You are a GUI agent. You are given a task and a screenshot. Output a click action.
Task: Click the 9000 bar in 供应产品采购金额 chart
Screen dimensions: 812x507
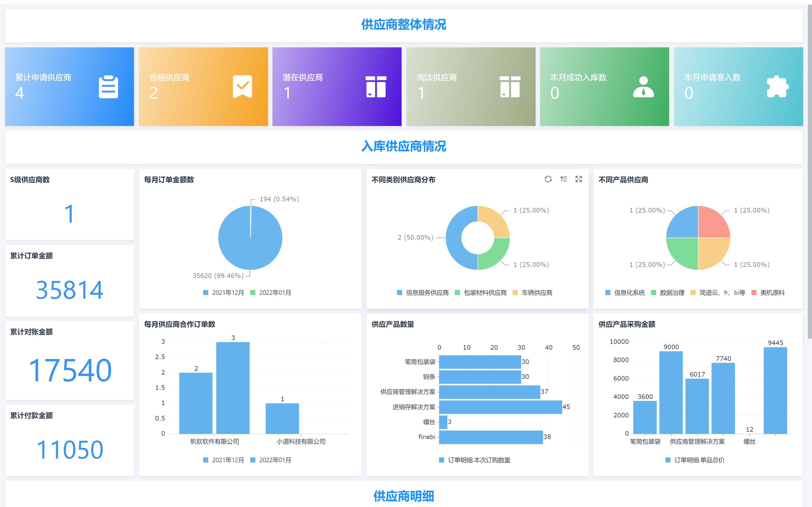[x=671, y=392]
